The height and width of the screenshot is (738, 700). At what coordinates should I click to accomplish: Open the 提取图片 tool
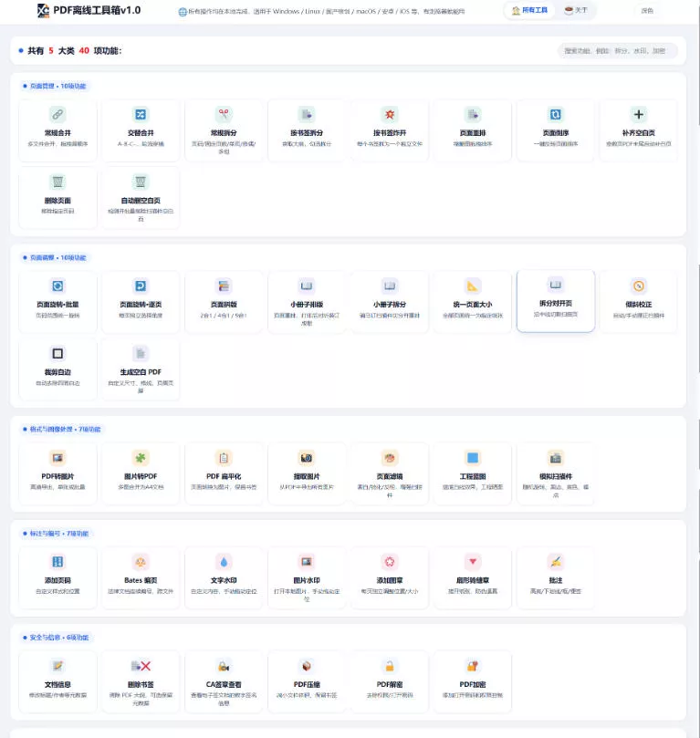point(307,474)
